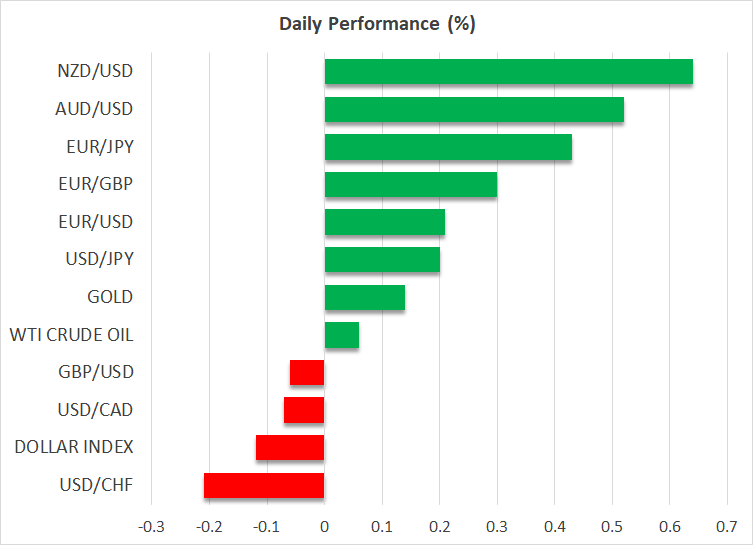Viewport: 753px width, 545px height.
Task: Click the red USD/CAD bar
Action: [x=304, y=410]
